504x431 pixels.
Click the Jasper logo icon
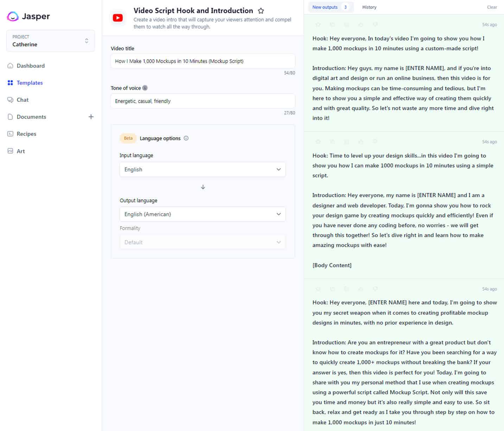[13, 16]
